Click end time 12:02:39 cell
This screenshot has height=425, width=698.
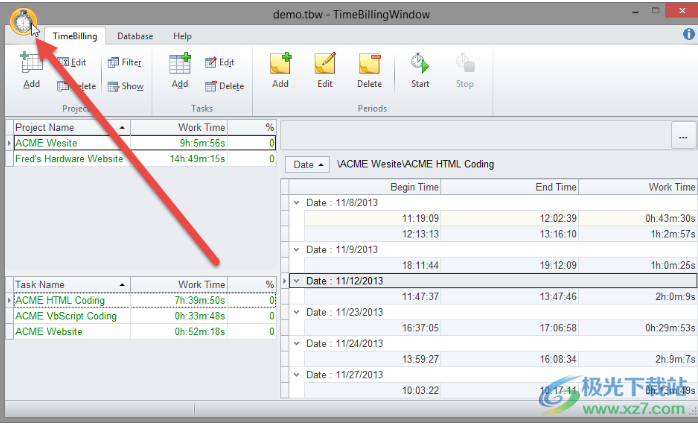(509, 218)
